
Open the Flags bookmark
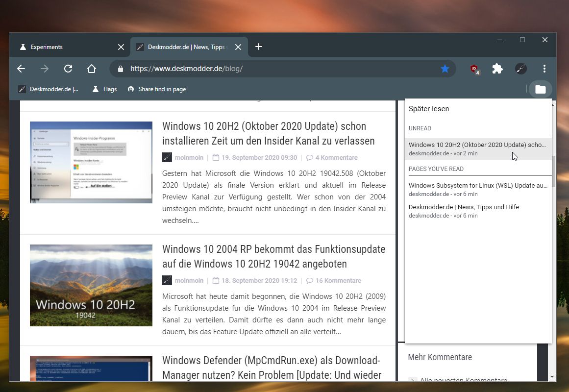pyautogui.click(x=104, y=89)
